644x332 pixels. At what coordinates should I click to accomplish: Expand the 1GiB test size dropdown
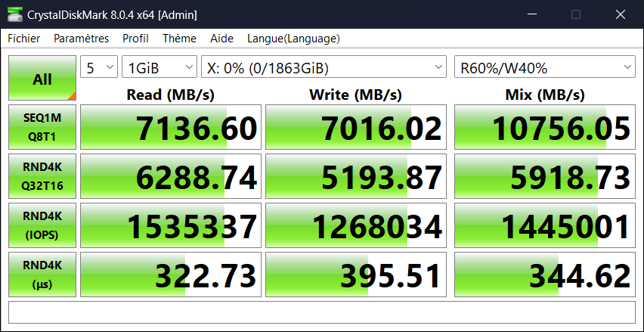click(159, 68)
